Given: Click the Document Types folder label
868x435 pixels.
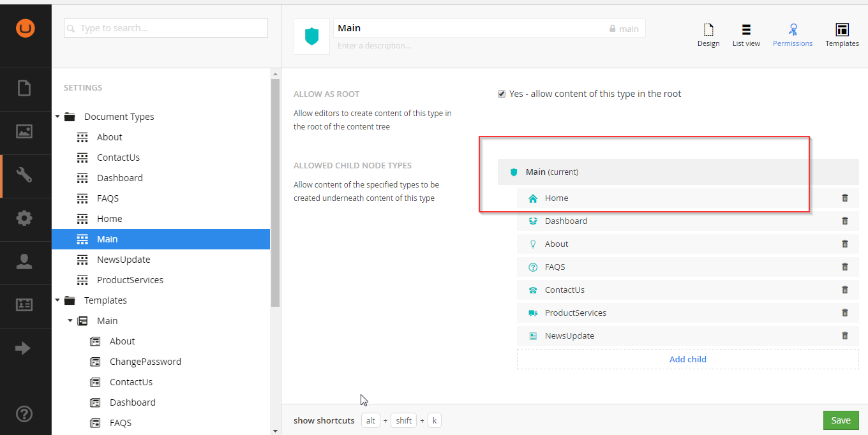Looking at the screenshot, I should [119, 117].
